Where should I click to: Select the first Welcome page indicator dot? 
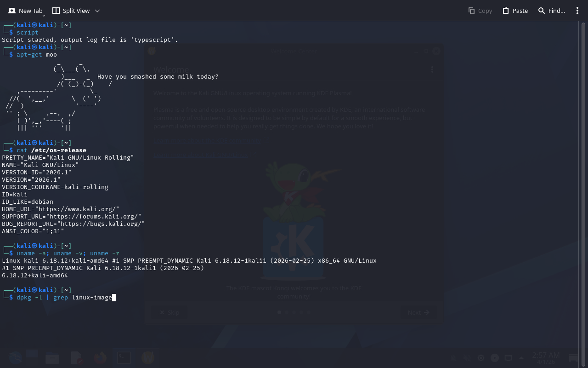click(x=279, y=312)
